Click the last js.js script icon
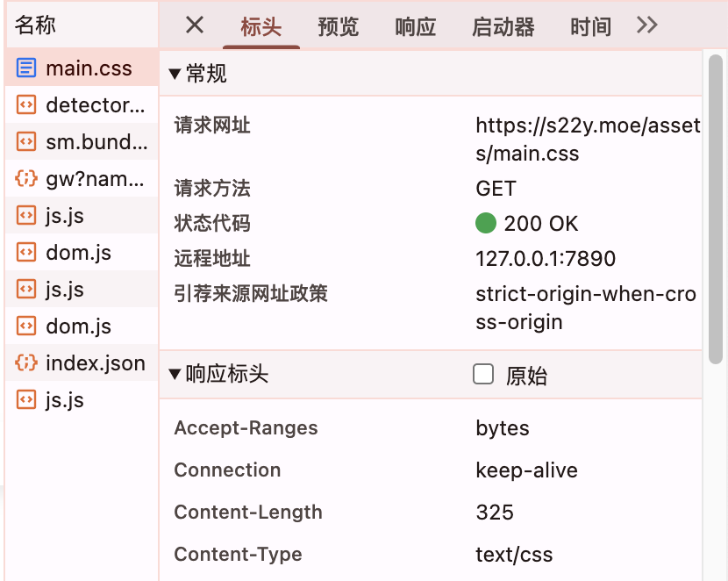The height and width of the screenshot is (581, 728). [26, 399]
